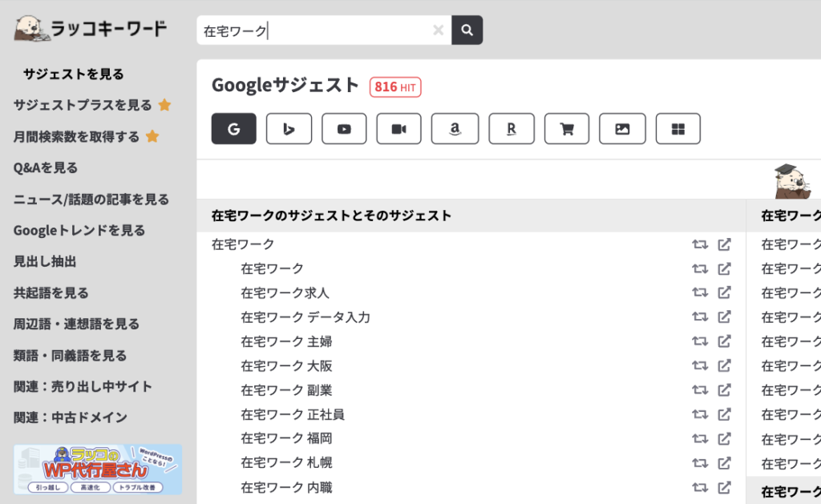Select the 在宅ワーク 福岡 suggestion text
The width and height of the screenshot is (821, 504).
click(x=286, y=438)
